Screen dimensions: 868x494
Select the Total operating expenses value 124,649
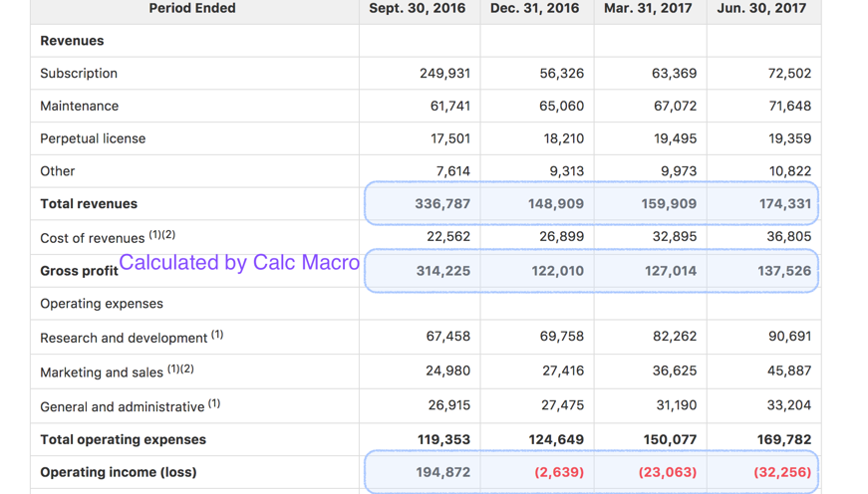556,439
